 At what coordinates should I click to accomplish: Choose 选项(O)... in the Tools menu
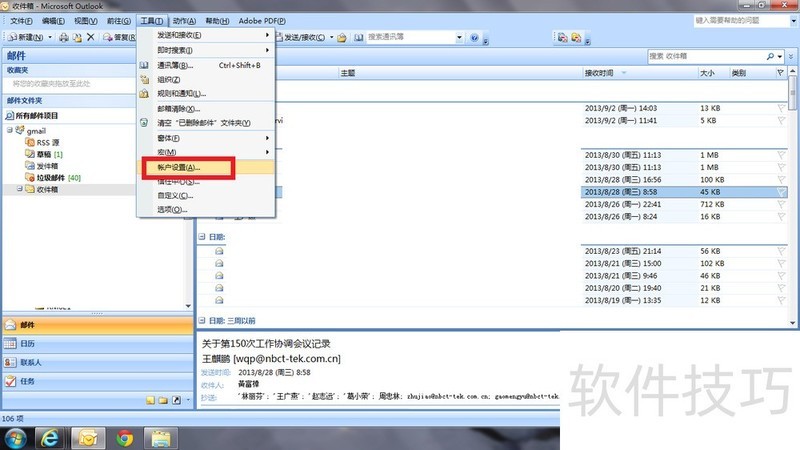[x=206, y=210]
